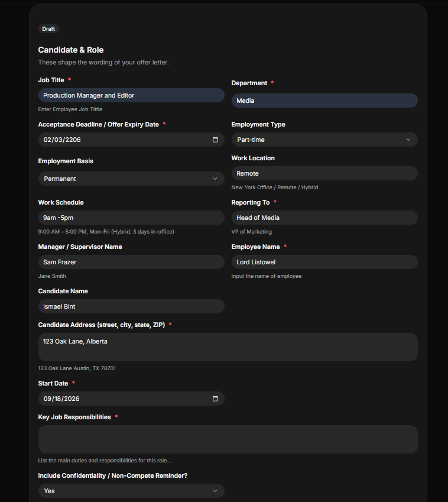Click the 'These shape the wording' subtitle text
Viewport: 448px width, 502px height.
point(103,63)
